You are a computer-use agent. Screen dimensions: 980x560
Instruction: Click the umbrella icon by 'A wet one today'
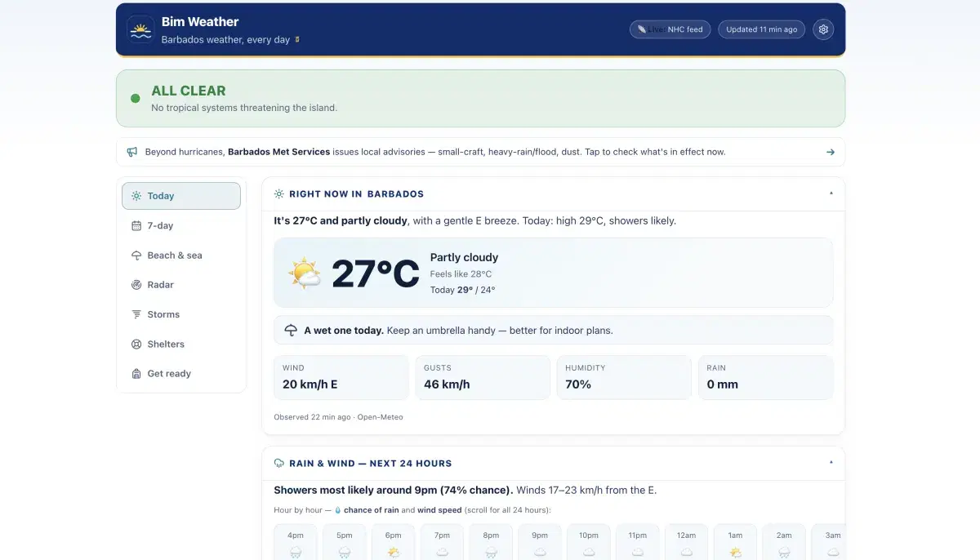[291, 331]
